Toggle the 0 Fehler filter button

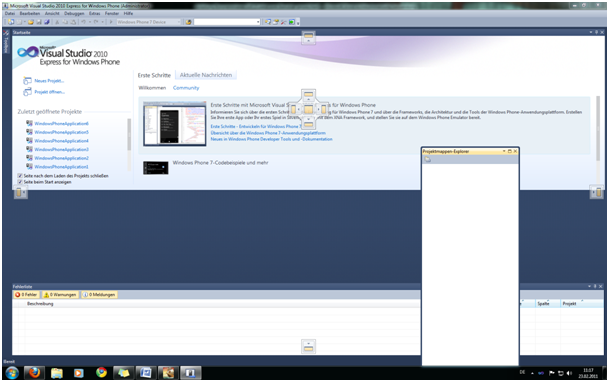point(26,295)
